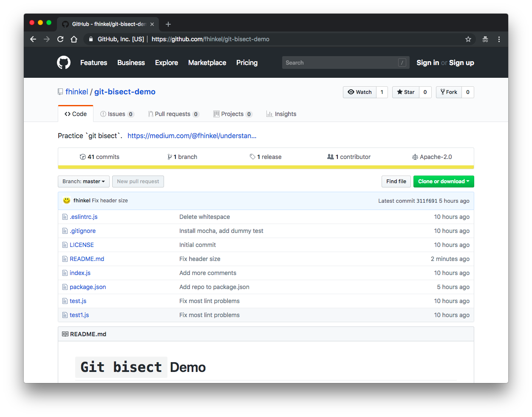This screenshot has width=532, height=417.
Task: Watch the git-bisect-demo repository
Action: coord(359,92)
